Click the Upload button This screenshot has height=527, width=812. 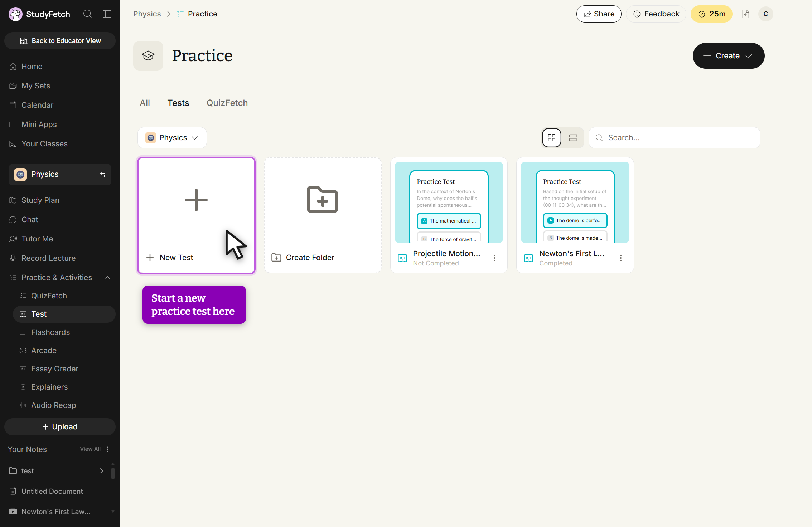60,426
